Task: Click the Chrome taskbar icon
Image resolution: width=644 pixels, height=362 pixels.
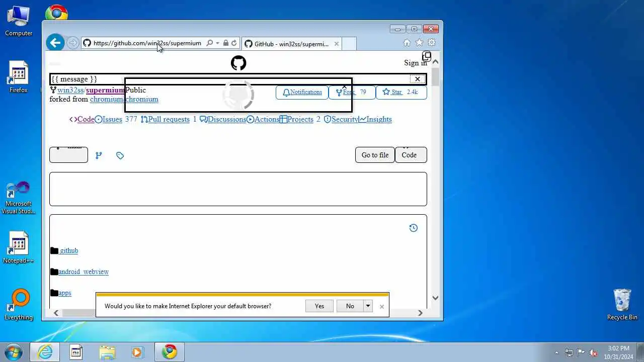Action: 170,352
